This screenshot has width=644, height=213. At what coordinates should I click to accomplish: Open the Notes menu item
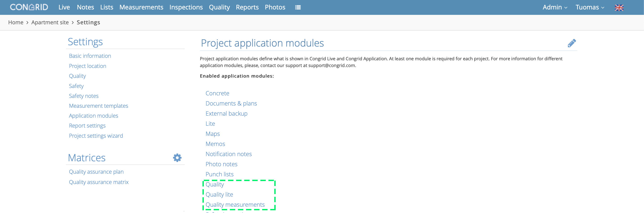coord(86,7)
